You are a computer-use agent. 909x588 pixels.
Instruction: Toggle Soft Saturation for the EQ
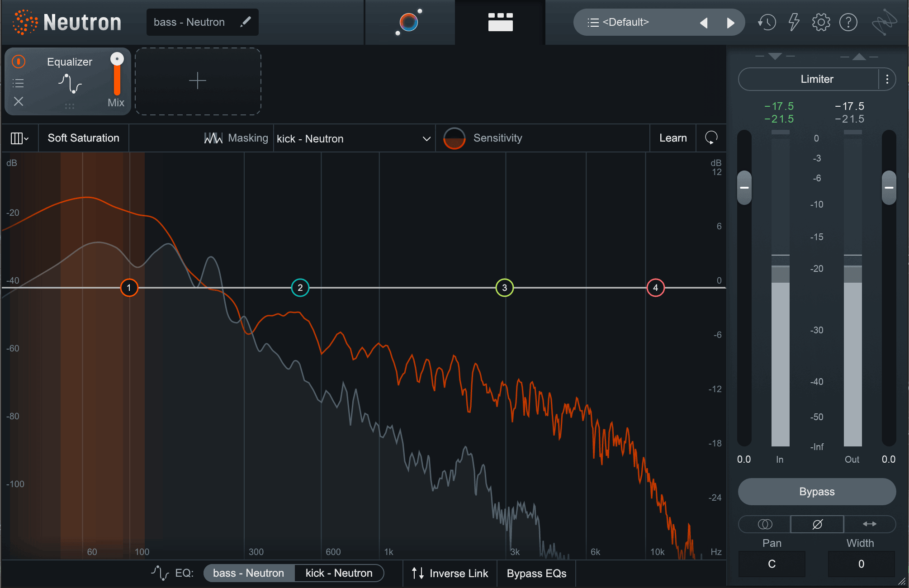tap(84, 138)
